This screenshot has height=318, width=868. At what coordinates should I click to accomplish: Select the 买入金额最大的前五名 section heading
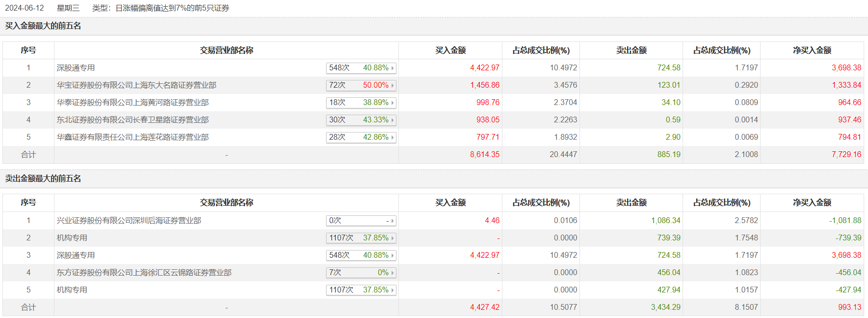pyautogui.click(x=43, y=26)
